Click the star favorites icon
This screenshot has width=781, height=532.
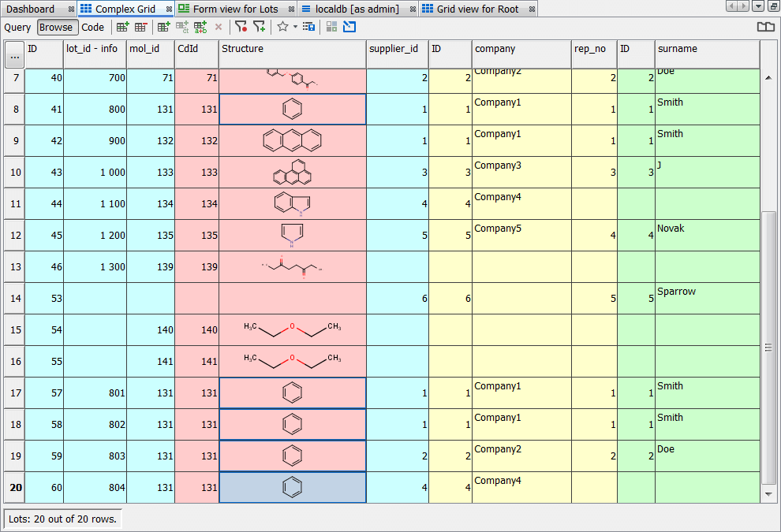tap(282, 27)
